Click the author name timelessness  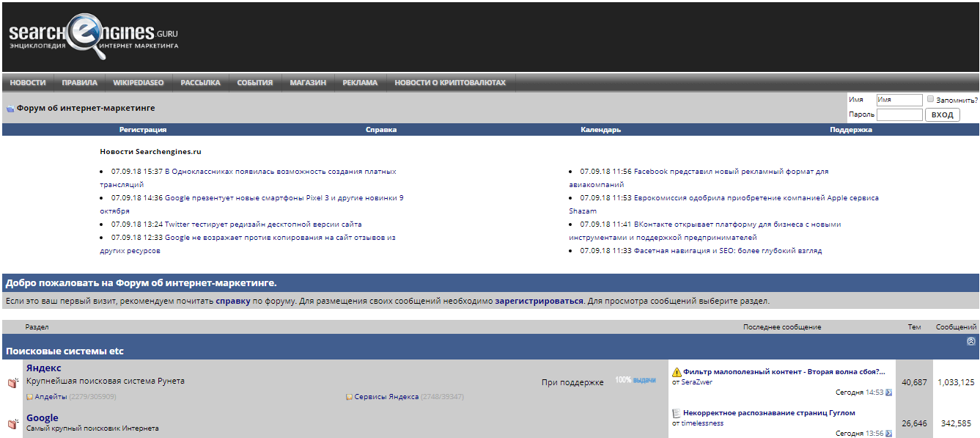click(x=701, y=423)
